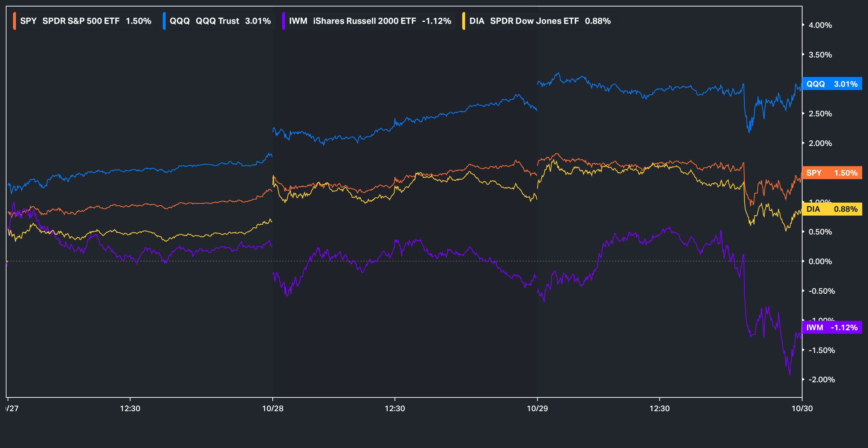
Task: Click the blue QQQ 3.01% price tag
Action: 832,84
